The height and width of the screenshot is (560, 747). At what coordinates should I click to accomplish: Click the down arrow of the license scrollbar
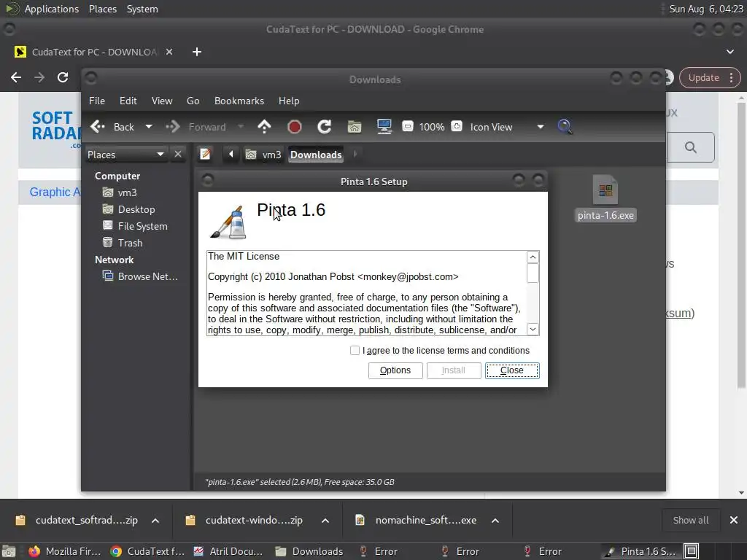(533, 329)
